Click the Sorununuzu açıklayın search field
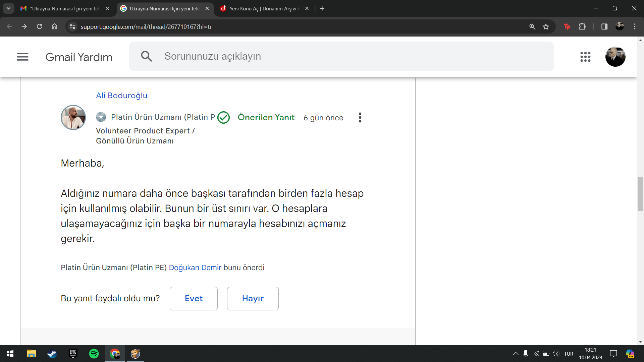The height and width of the screenshot is (362, 644). (335, 56)
